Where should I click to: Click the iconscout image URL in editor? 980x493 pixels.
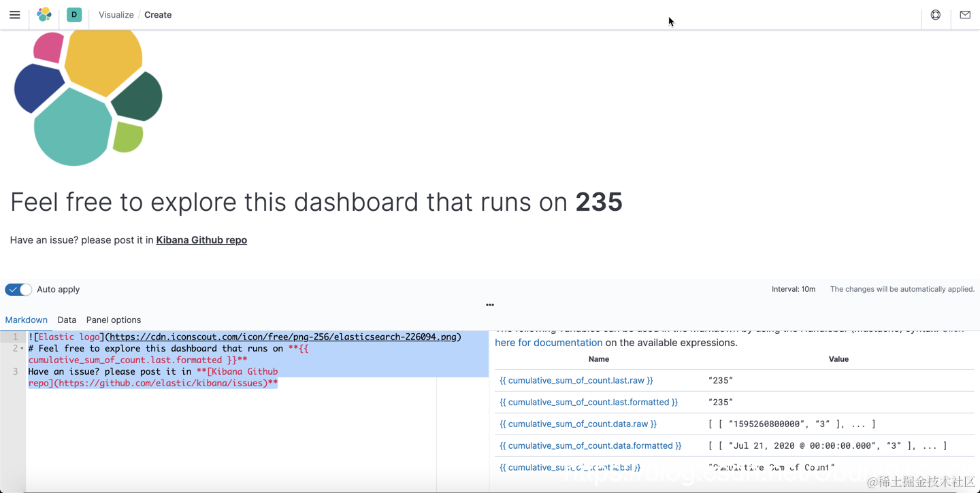click(283, 337)
